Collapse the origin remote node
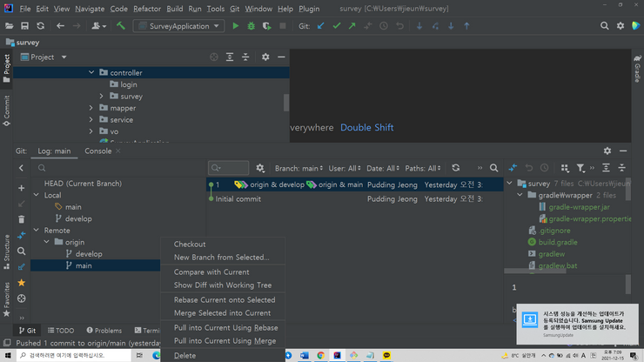 pyautogui.click(x=47, y=242)
